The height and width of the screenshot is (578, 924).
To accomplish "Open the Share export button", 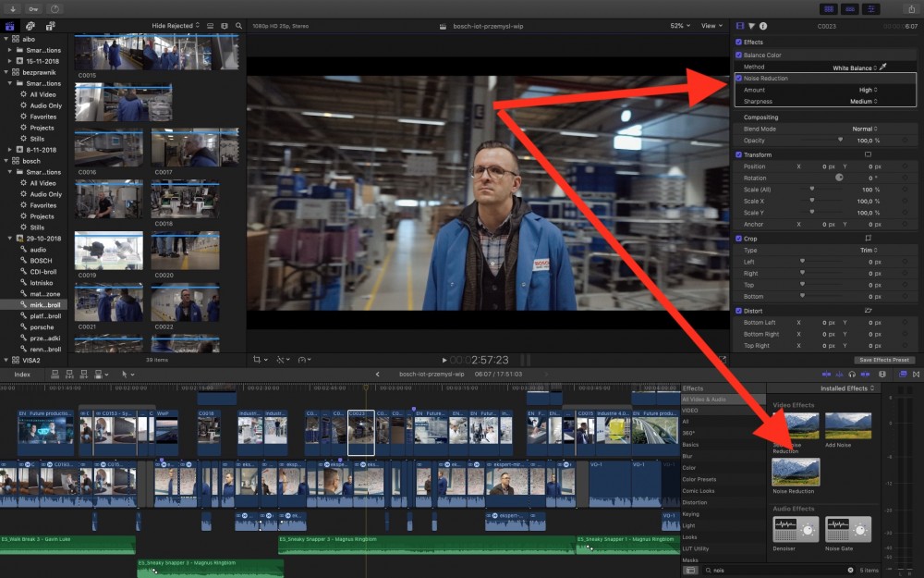I will tap(911, 9).
